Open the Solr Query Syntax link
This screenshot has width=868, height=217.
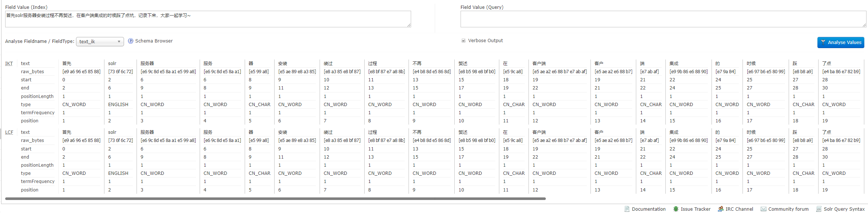(844, 209)
